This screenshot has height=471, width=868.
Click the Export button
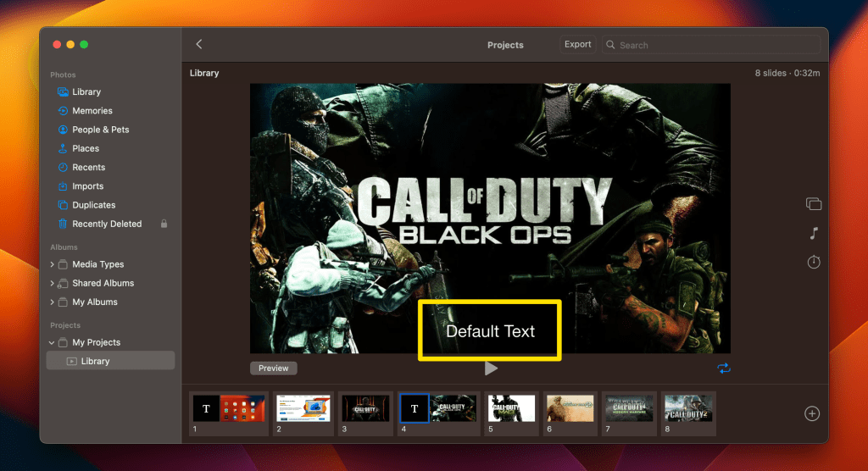(577, 44)
